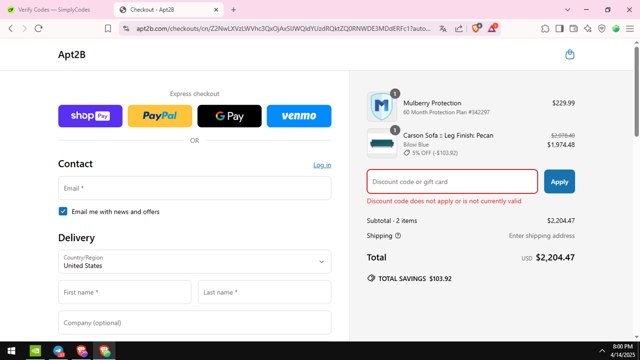Select the Checkout - Apt2B tab
The width and height of the screenshot is (640, 360).
point(168,9)
